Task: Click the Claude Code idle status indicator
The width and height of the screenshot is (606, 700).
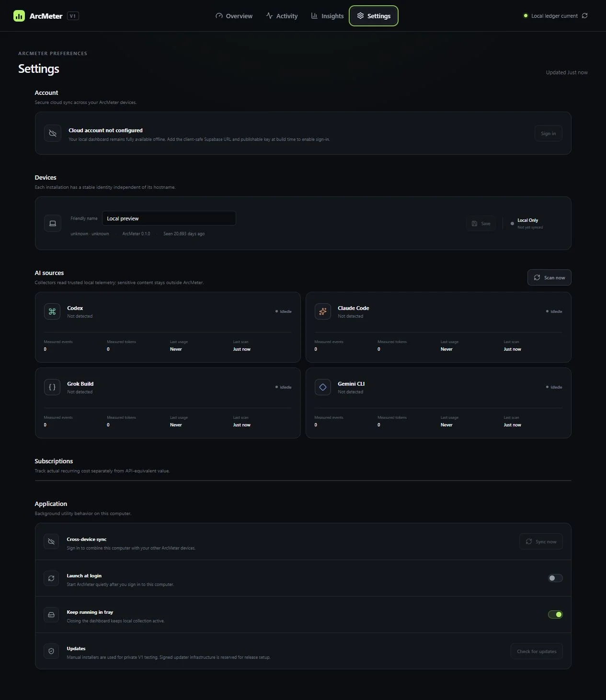Action: click(554, 311)
